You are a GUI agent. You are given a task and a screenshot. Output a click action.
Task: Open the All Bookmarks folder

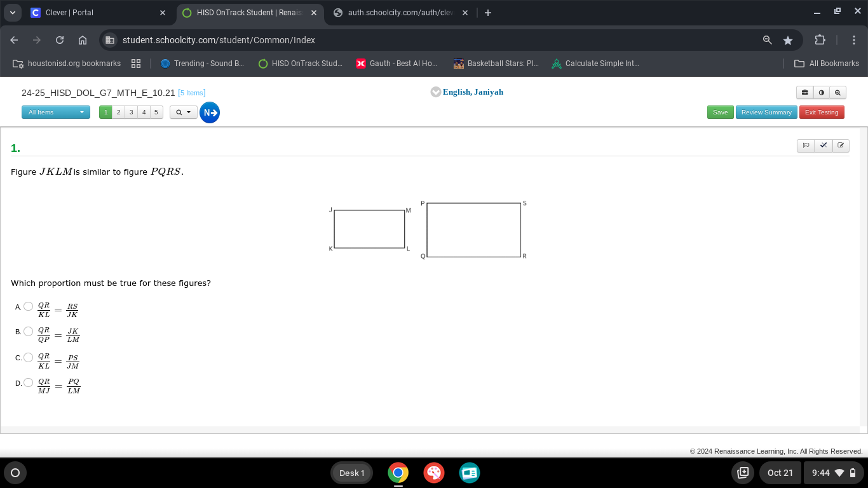[x=827, y=64]
